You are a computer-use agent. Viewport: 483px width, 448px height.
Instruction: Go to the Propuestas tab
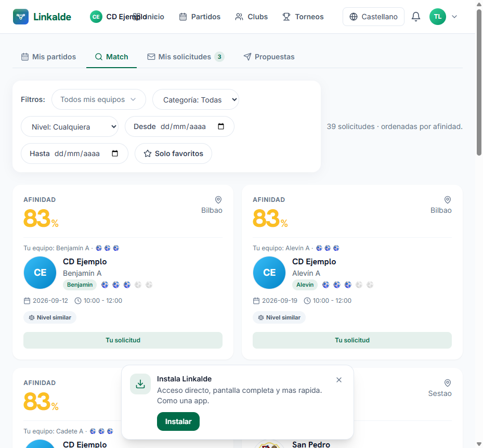(269, 57)
